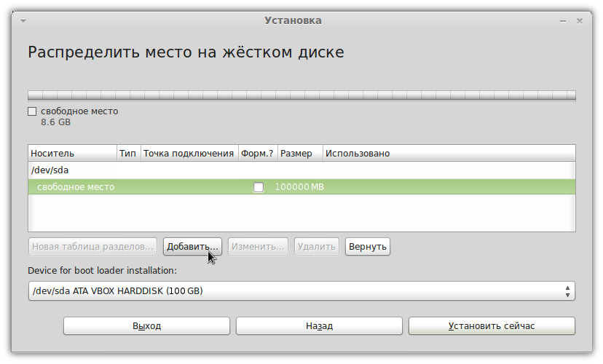Click the Использовано column header
The width and height of the screenshot is (603, 364).
click(x=449, y=154)
